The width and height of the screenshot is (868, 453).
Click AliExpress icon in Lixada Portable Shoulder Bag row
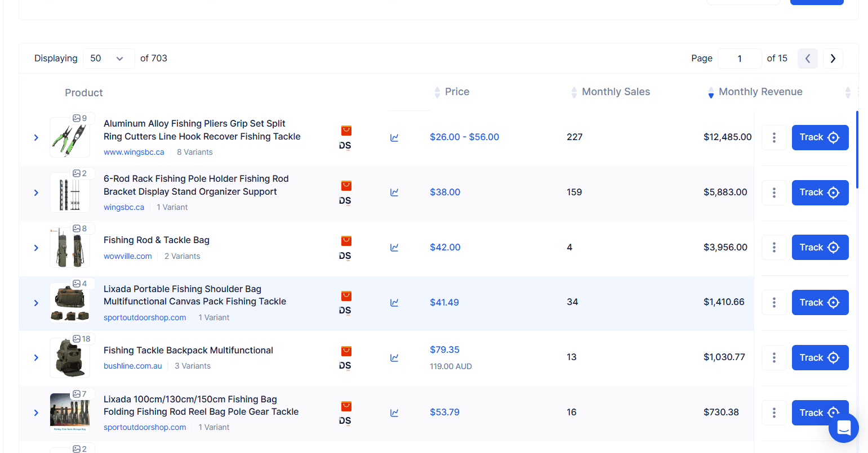[x=346, y=296]
